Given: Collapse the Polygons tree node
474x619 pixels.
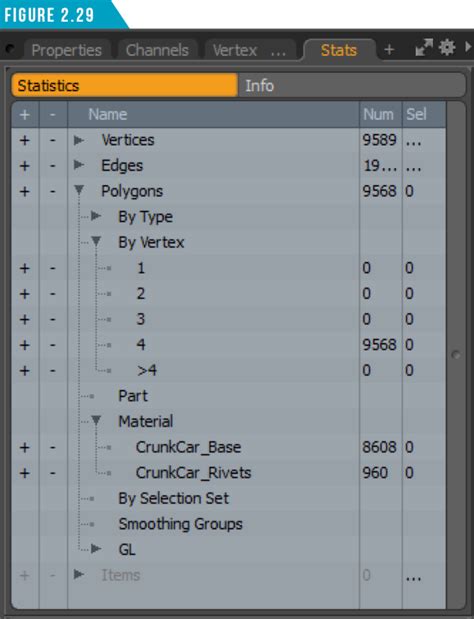Looking at the screenshot, I should pos(79,191).
